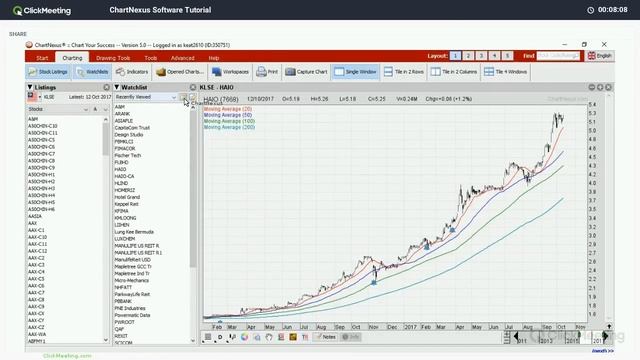640x360 pixels.
Task: Print the current chart
Action: click(267, 72)
